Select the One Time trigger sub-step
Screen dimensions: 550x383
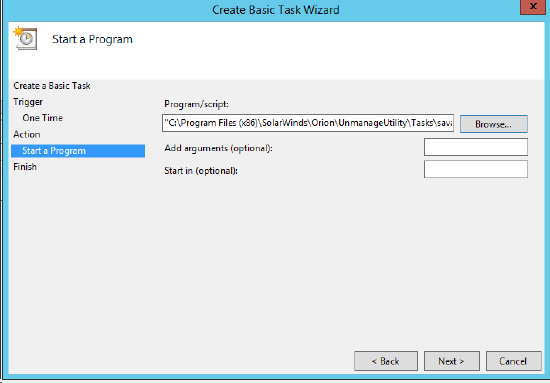[42, 118]
